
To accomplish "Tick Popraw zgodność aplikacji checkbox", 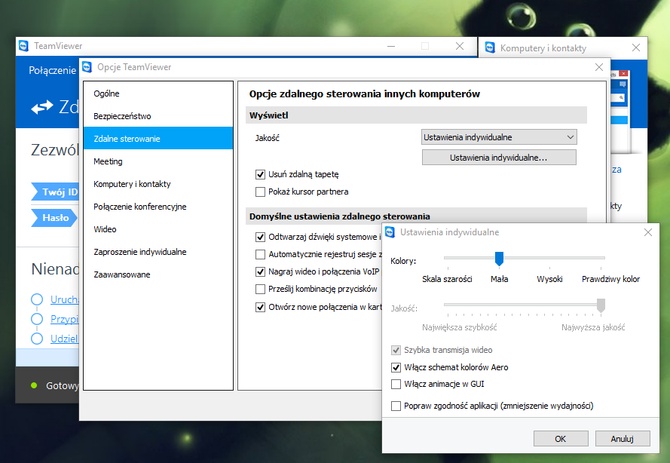I will pos(396,406).
